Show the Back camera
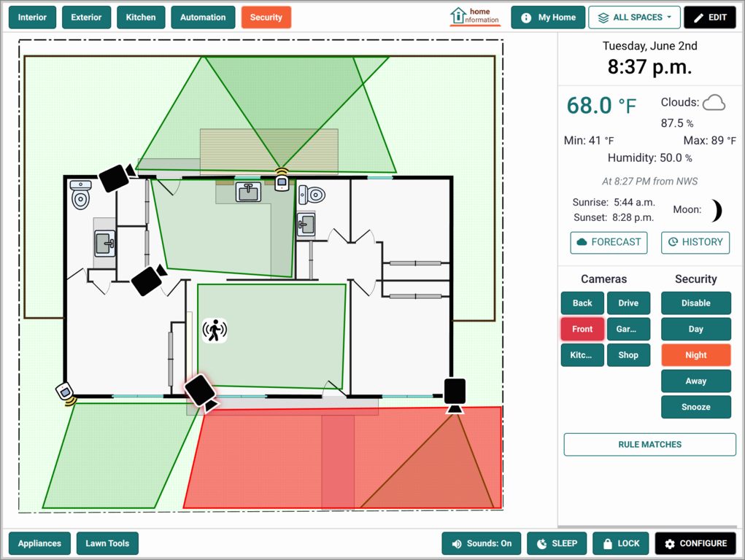This screenshot has width=745, height=560. pyautogui.click(x=582, y=303)
